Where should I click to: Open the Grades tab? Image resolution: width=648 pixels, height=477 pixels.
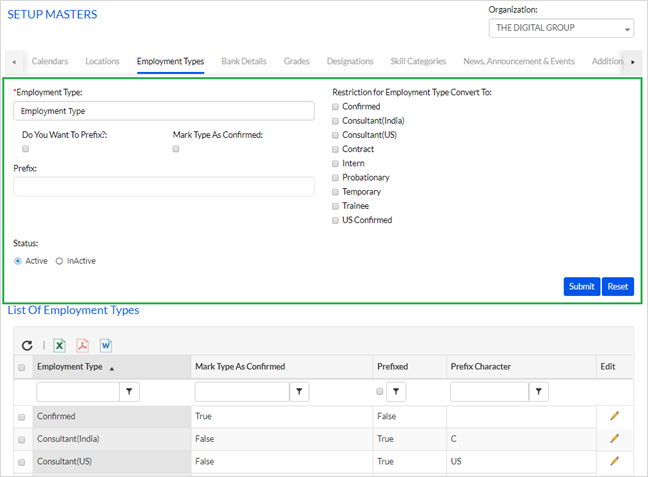tap(296, 61)
